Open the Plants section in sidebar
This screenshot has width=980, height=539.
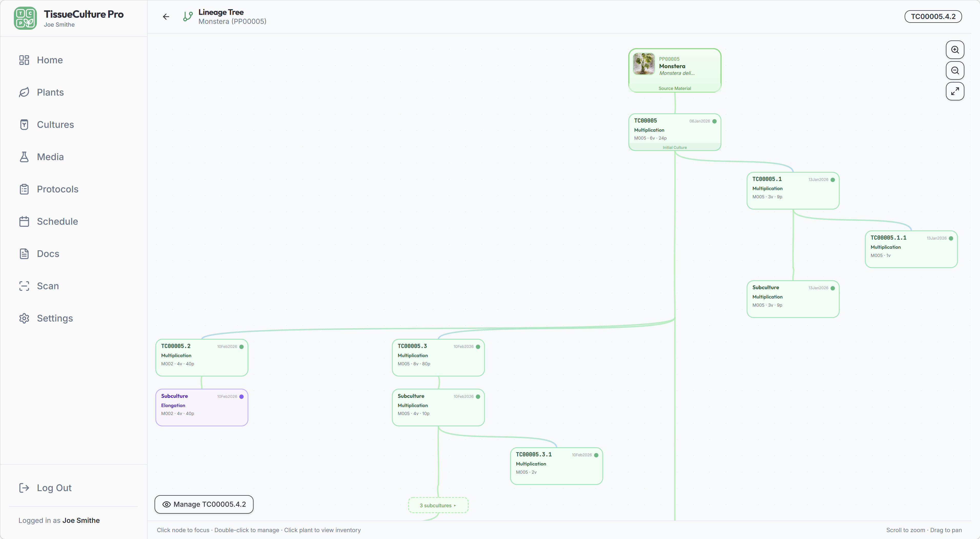[x=50, y=92]
